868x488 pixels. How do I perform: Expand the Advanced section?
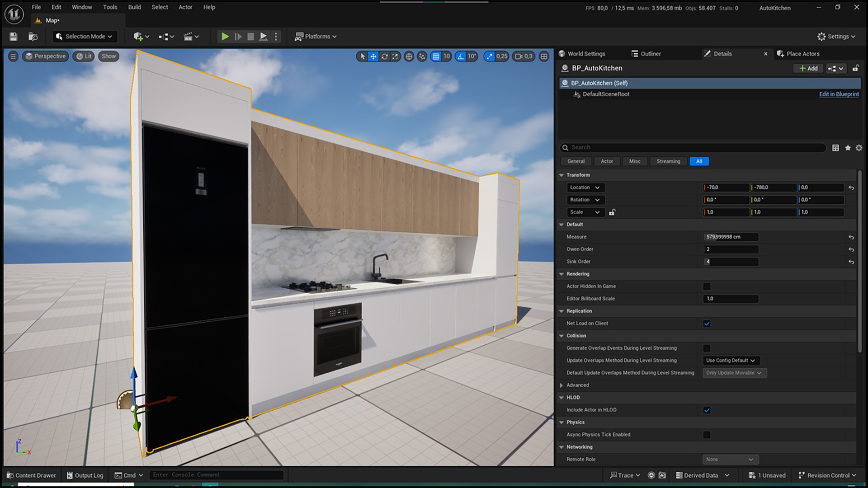(561, 385)
